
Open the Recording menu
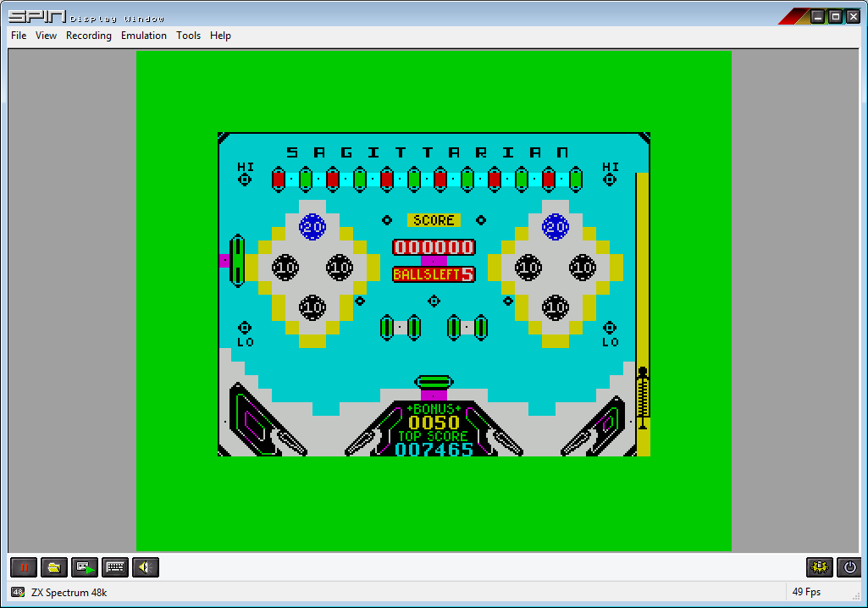(89, 36)
